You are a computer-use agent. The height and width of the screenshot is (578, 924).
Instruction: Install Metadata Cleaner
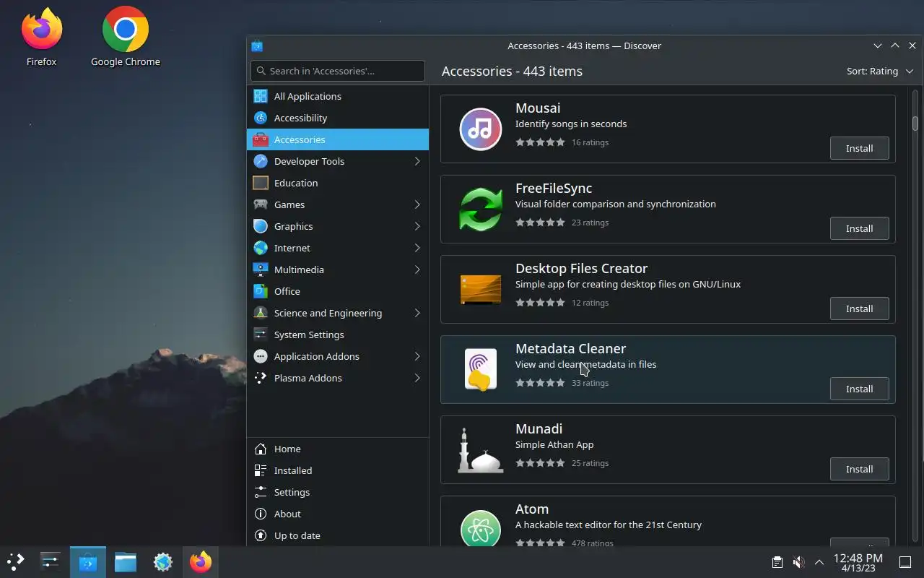click(x=859, y=389)
